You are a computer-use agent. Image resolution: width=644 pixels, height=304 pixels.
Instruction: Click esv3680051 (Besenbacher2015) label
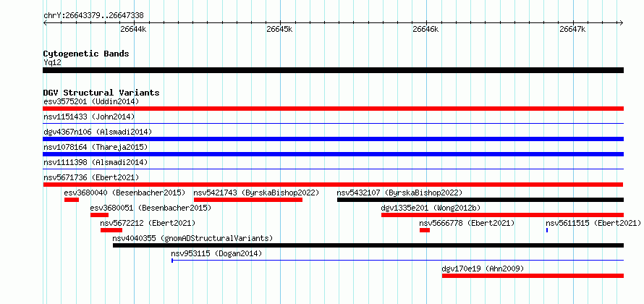tap(151, 208)
